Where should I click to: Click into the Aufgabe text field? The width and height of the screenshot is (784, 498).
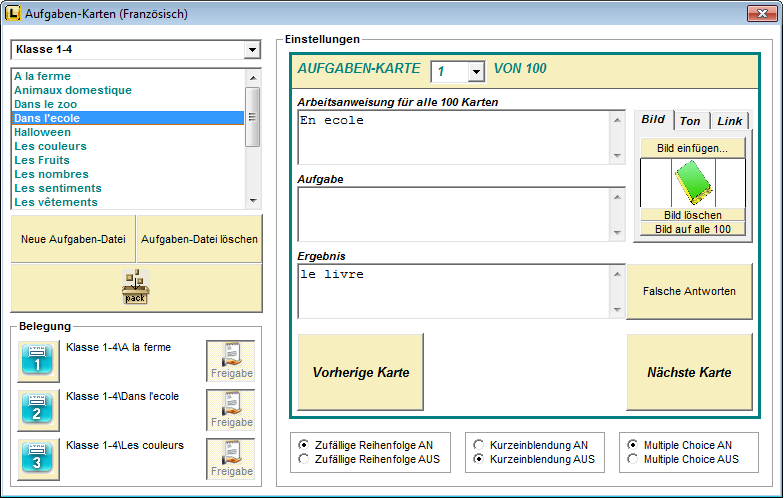(x=454, y=213)
